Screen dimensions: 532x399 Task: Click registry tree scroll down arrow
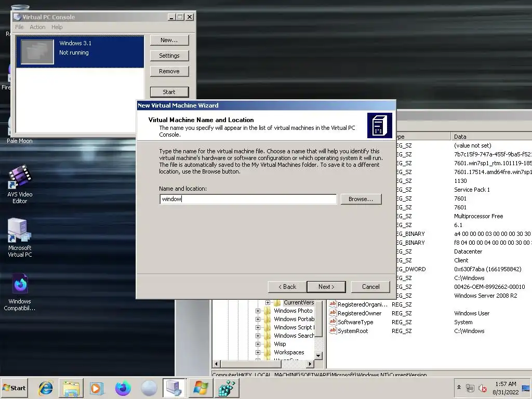318,355
